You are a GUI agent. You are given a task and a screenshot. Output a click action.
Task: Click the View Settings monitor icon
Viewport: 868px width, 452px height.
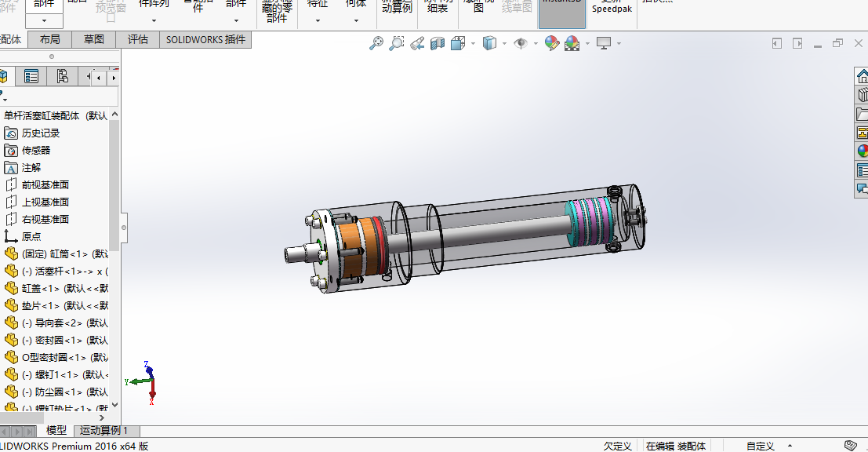tap(604, 43)
